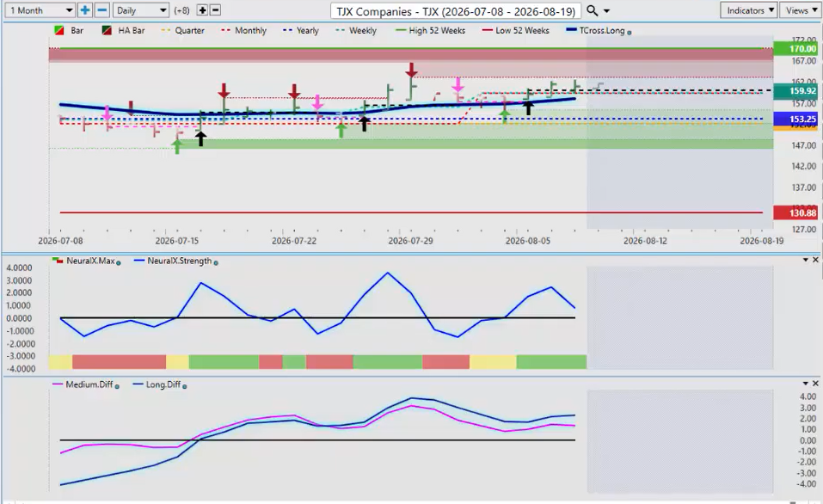The height and width of the screenshot is (504, 823).
Task: Open the 1 Month range dropdown
Action: [x=40, y=10]
